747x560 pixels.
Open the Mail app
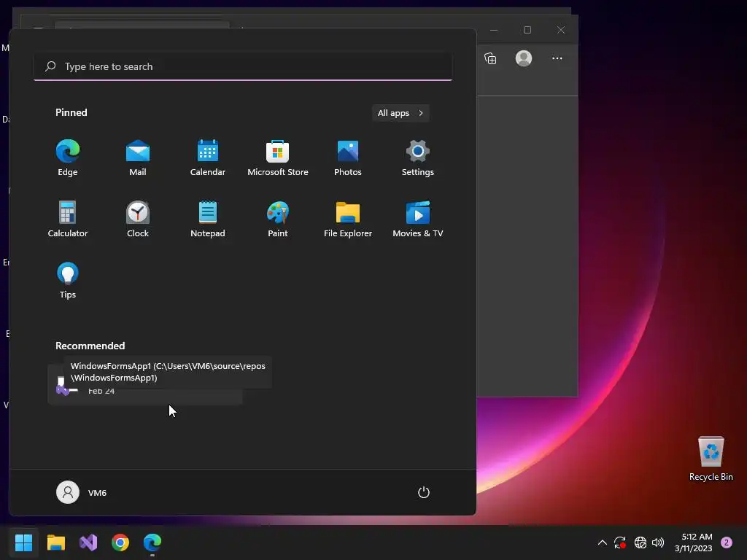[x=138, y=158]
